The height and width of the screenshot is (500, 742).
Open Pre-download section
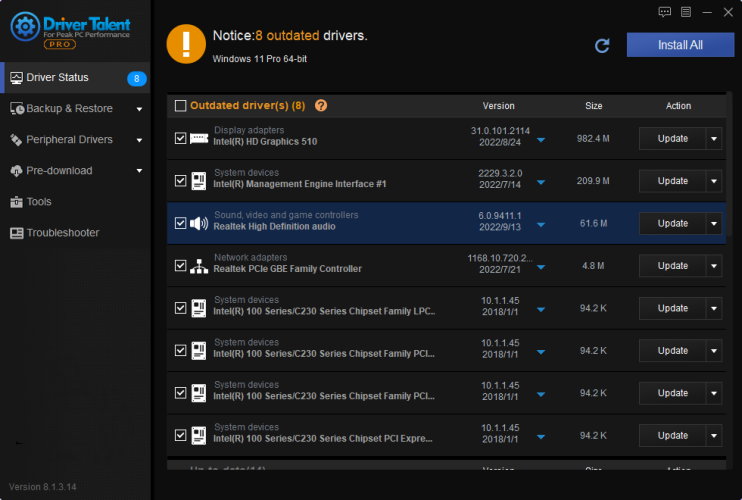(75, 171)
